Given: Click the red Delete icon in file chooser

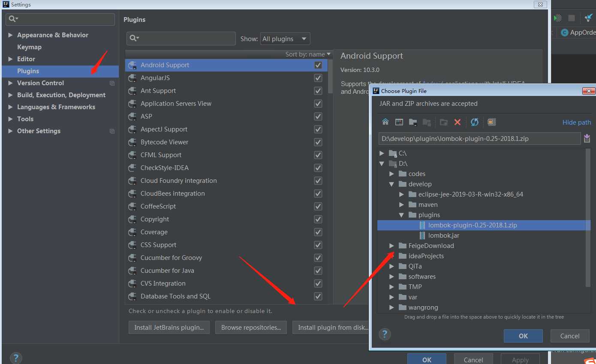Looking at the screenshot, I should tap(458, 122).
